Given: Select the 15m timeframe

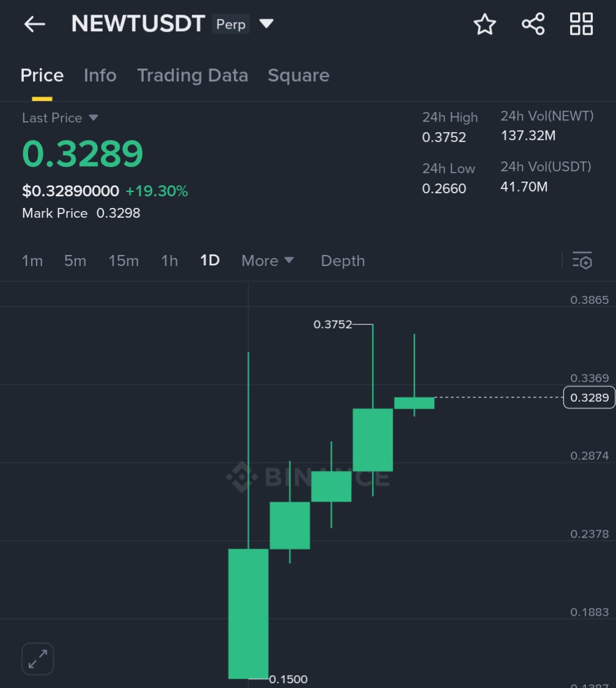Looking at the screenshot, I should pyautogui.click(x=124, y=261).
